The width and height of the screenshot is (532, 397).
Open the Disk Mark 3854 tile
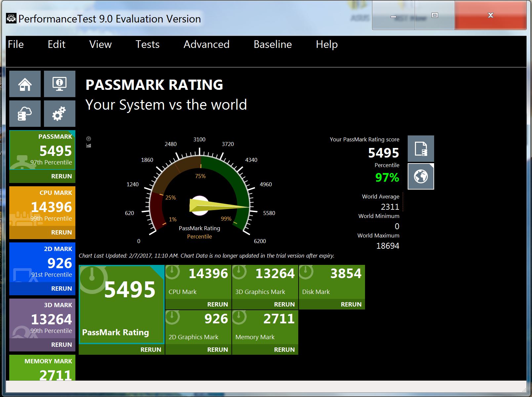point(332,282)
